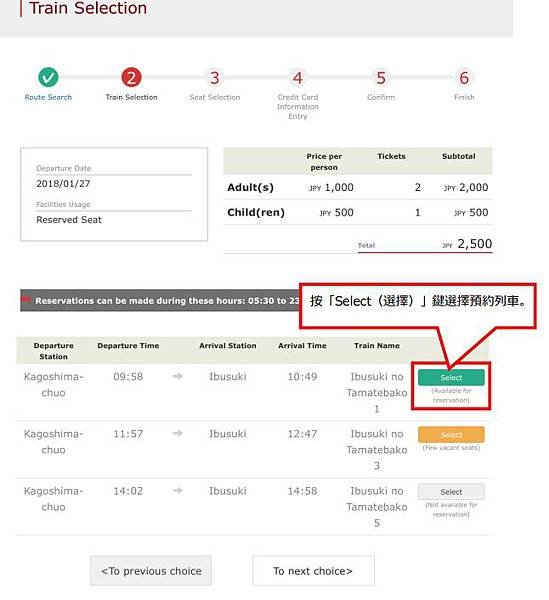Click the To next choice button
The height and width of the screenshot is (600, 549).
coord(313,571)
